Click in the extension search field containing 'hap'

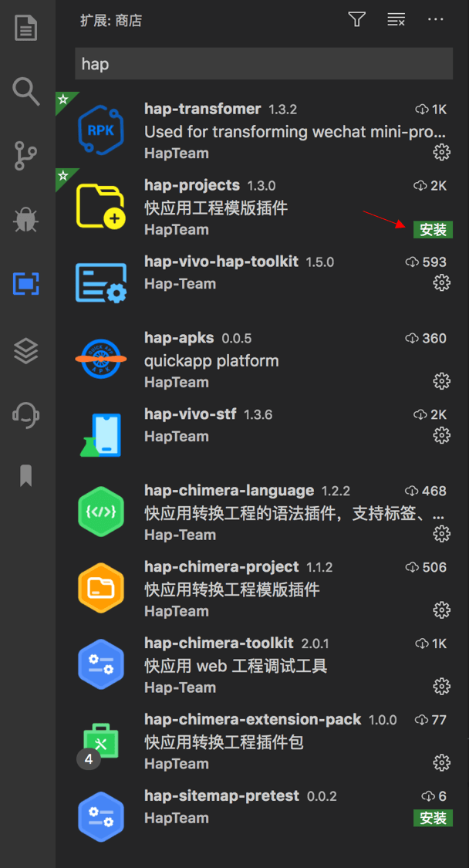(264, 64)
